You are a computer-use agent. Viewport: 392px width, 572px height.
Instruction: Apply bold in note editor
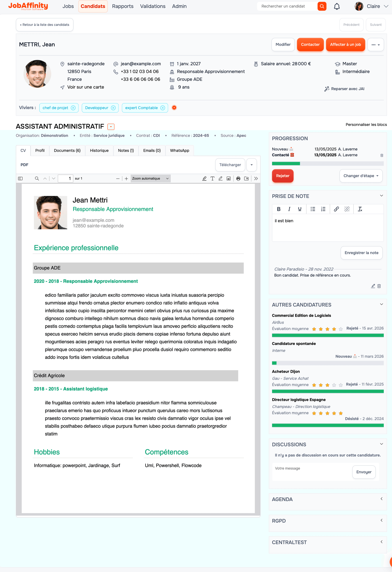pos(279,209)
